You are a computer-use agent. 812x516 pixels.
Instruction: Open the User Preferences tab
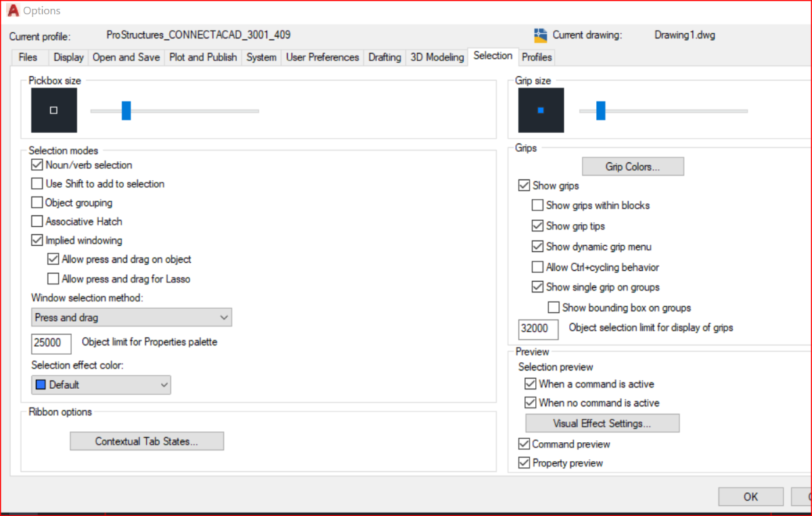(323, 58)
